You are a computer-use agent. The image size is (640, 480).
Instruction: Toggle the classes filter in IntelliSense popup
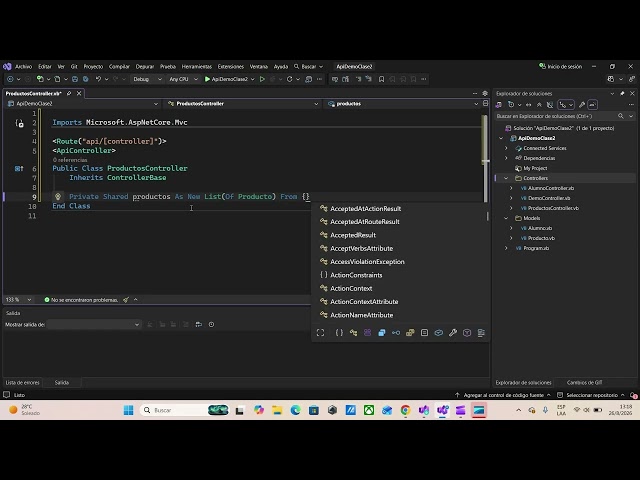point(353,333)
